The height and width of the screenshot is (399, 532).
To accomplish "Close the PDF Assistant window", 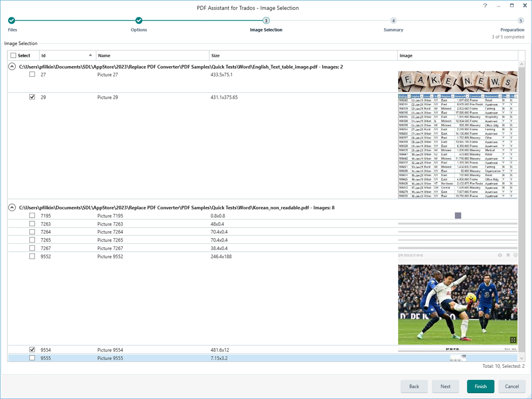I will tap(524, 6).
